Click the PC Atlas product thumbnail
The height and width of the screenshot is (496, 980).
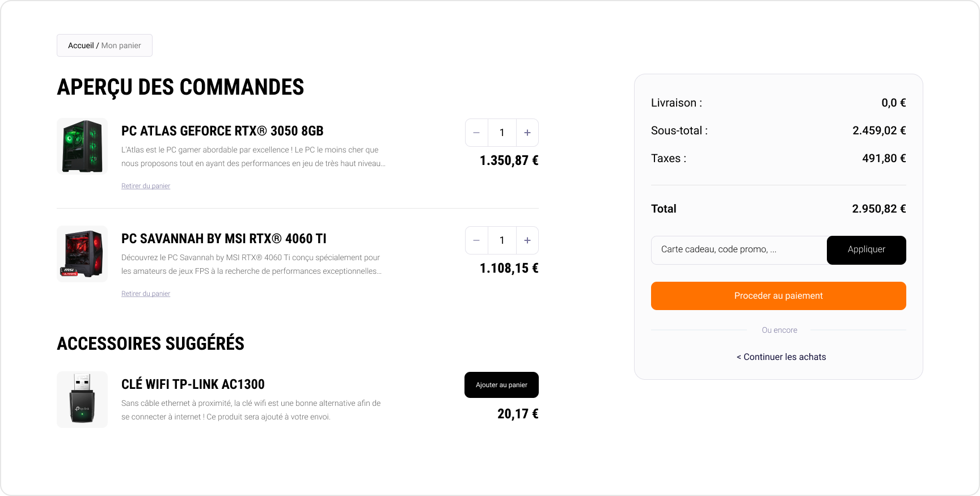pos(82,146)
